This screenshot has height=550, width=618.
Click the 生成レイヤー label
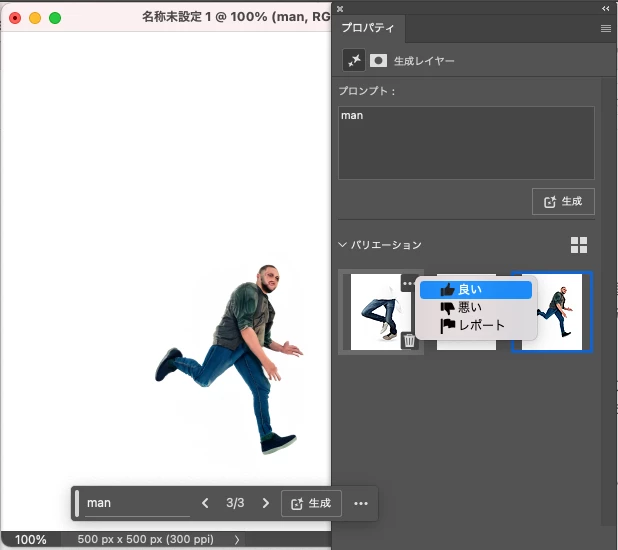[424, 61]
